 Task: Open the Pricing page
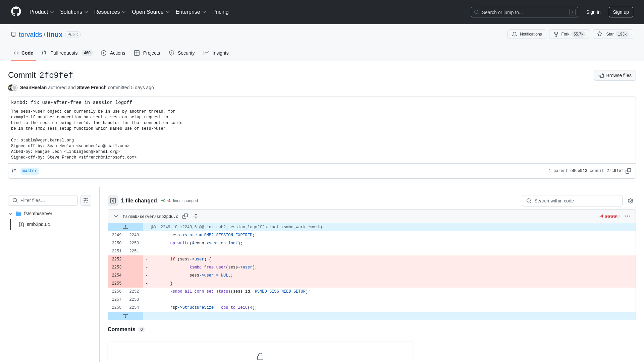click(x=220, y=12)
